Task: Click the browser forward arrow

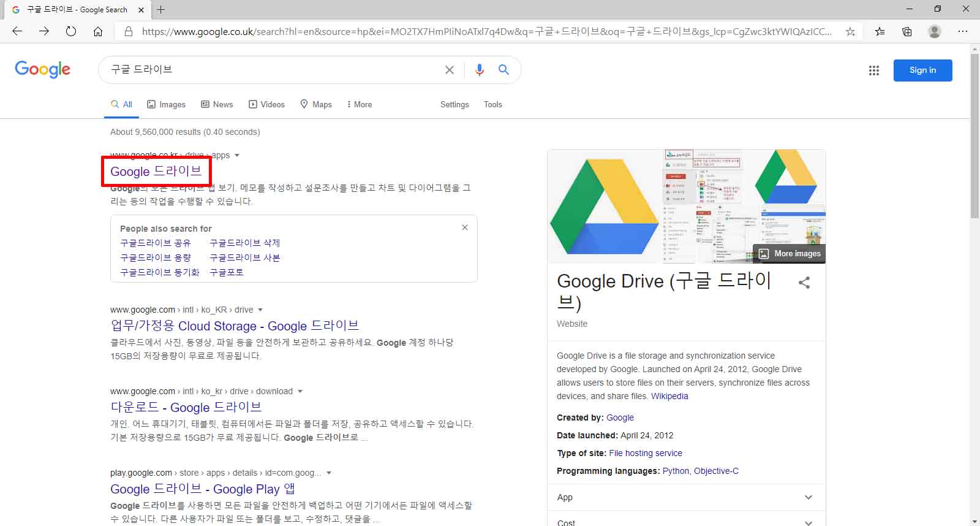Action: point(44,31)
